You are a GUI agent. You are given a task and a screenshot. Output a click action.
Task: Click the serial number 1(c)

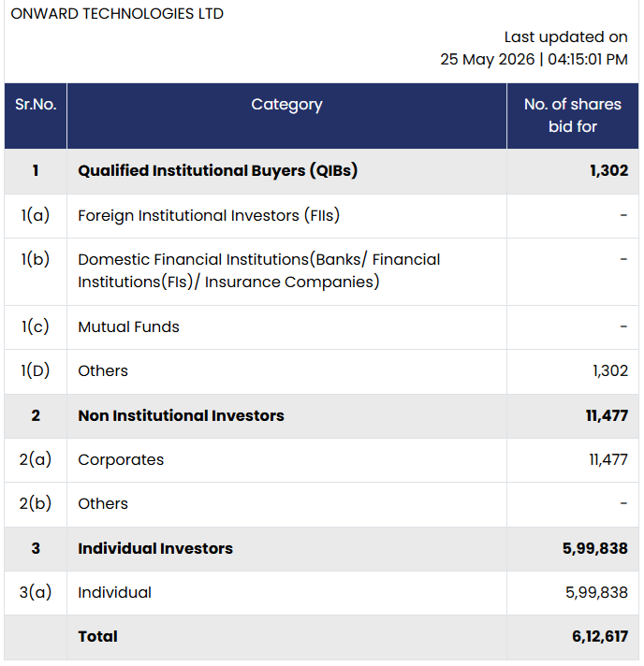[36, 326]
